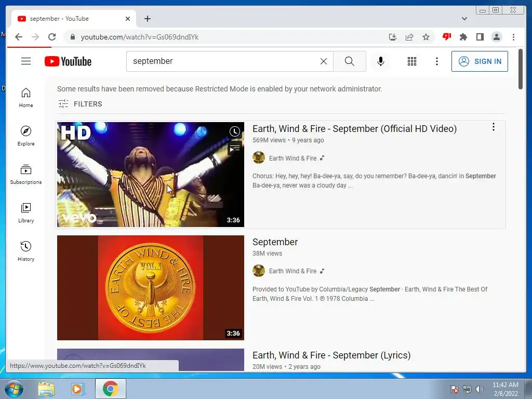The image size is (532, 399).
Task: Open options menu for Official HD Video
Action: [494, 127]
